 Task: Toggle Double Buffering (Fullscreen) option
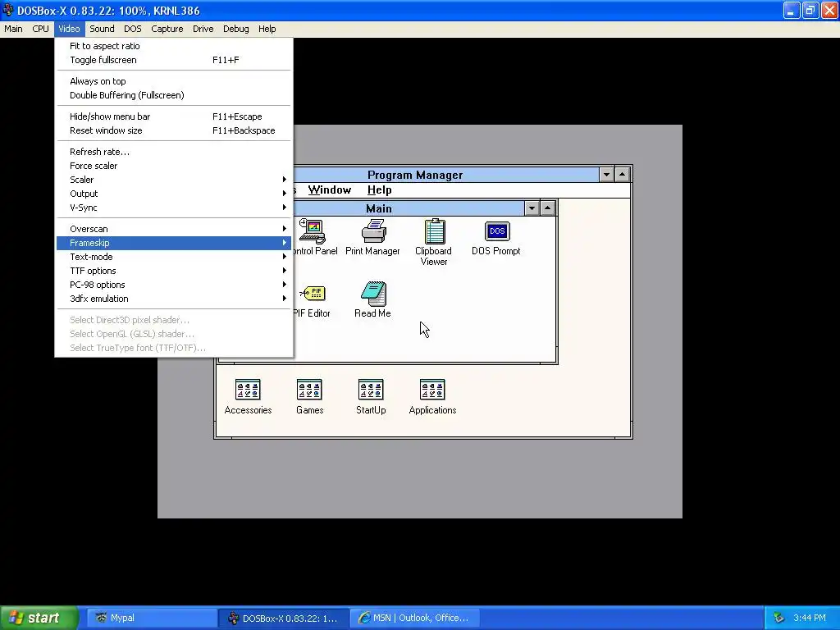[x=174, y=95]
